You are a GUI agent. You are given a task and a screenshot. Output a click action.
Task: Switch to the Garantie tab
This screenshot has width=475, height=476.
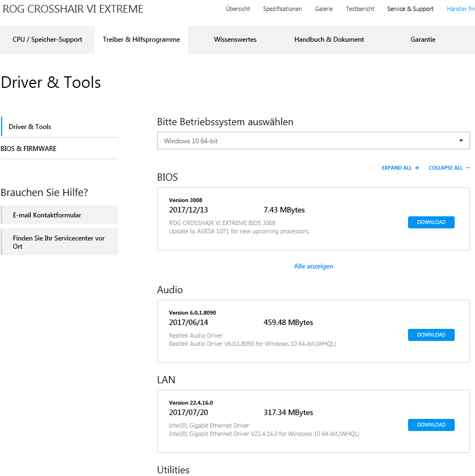(x=423, y=40)
